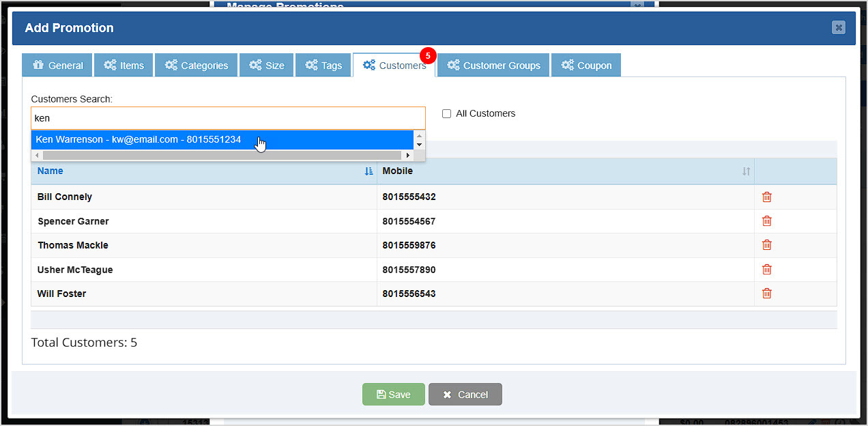Enable the All Customers checkbox

pyautogui.click(x=446, y=113)
